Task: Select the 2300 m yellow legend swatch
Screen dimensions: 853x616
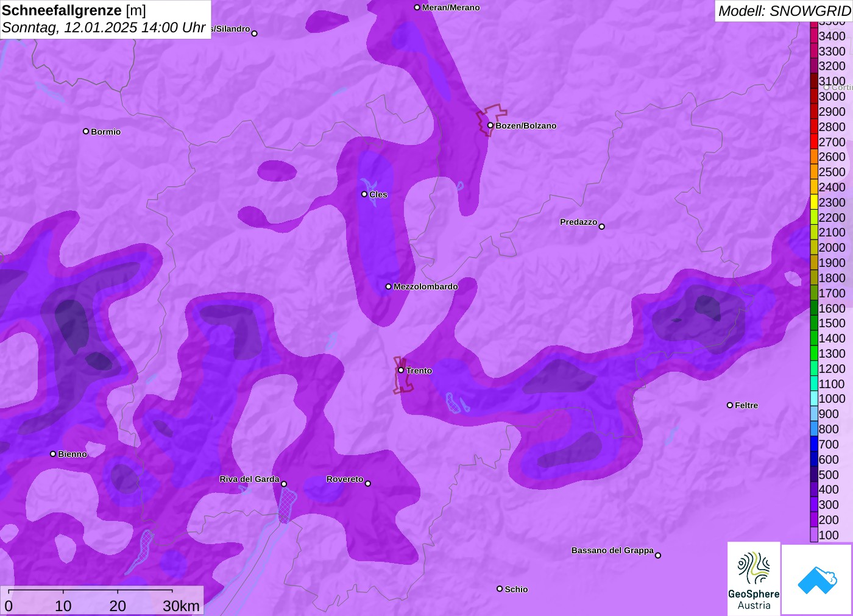Action: [814, 202]
